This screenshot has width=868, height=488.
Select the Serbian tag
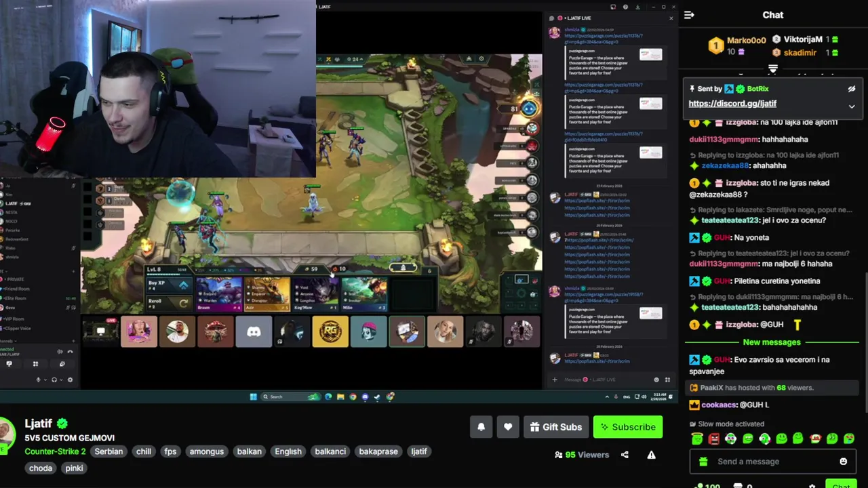click(108, 451)
